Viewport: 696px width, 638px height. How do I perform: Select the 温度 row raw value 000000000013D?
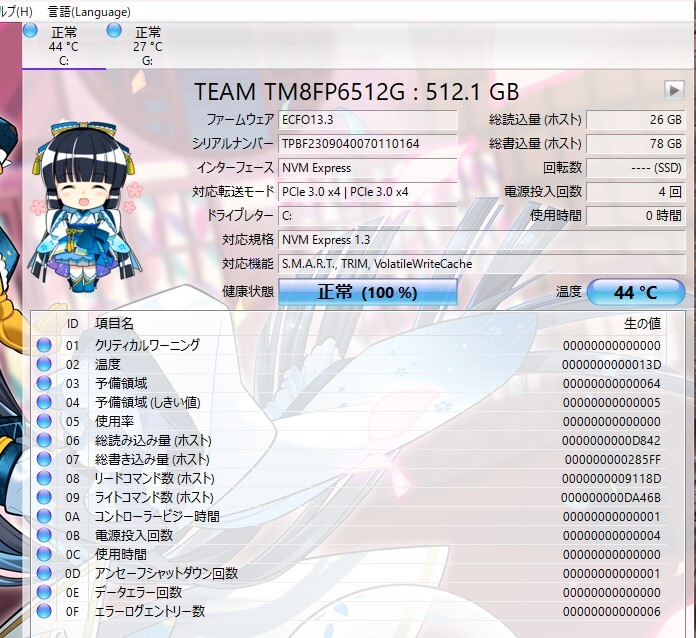click(612, 365)
